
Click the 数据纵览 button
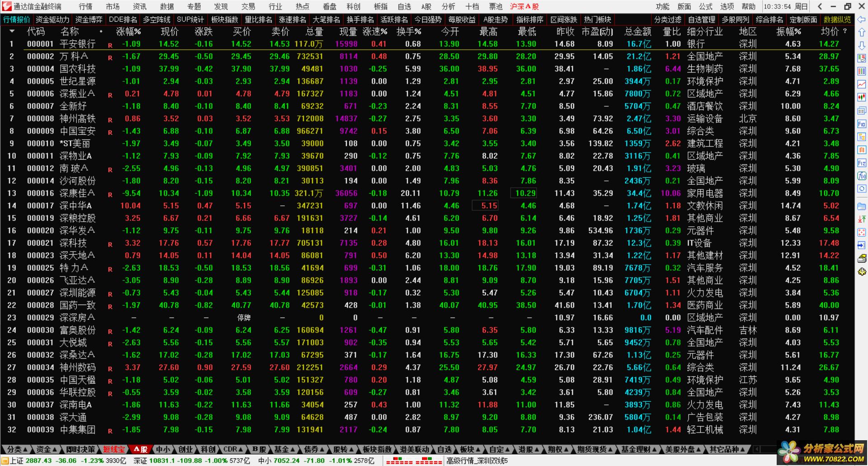tap(837, 19)
